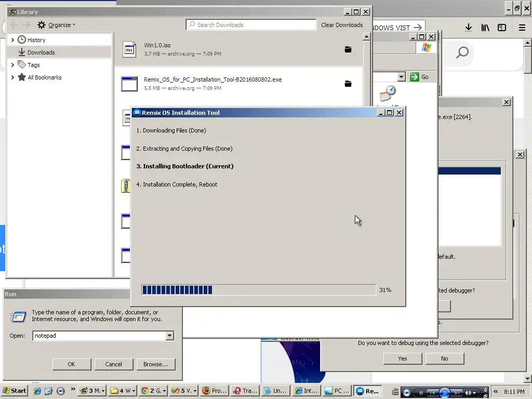Click Windows Media Player Quick Launch icon
This screenshot has height=399, width=532.
tap(60, 391)
